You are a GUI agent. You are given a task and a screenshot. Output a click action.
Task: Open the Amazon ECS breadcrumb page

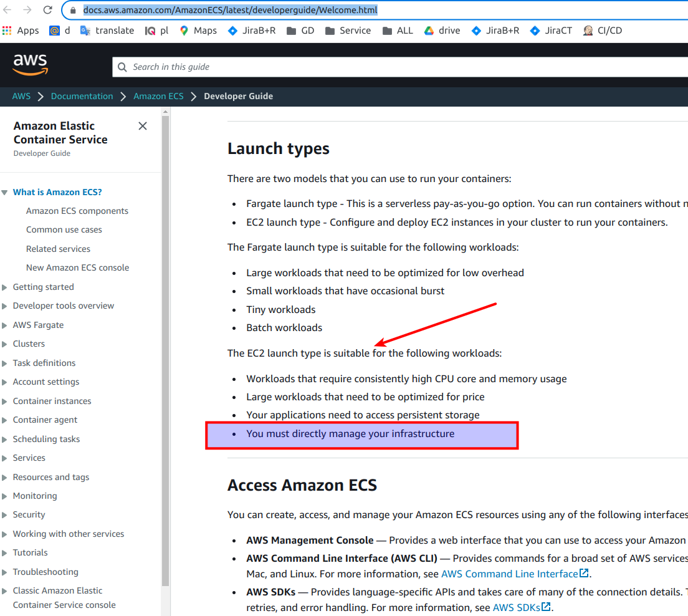point(158,96)
